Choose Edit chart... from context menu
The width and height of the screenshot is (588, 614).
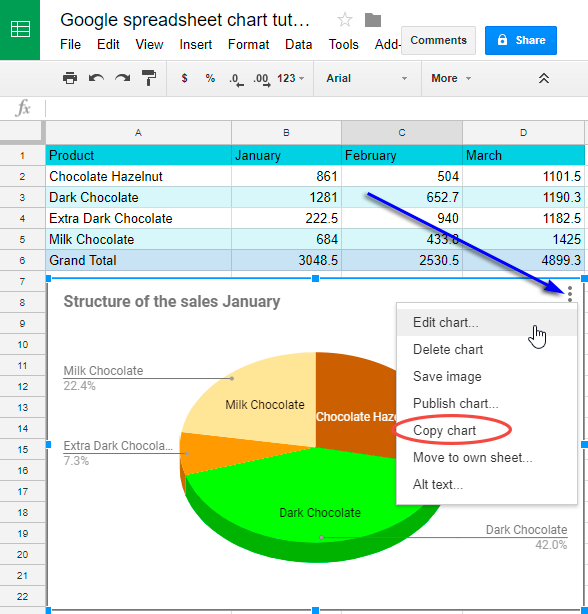[x=487, y=323]
